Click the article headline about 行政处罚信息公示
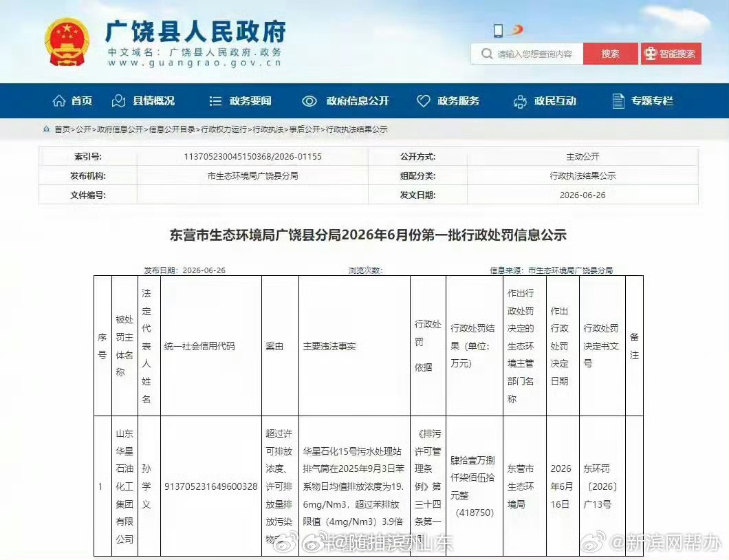Screen dimensions: 729x560 pyautogui.click(x=368, y=235)
